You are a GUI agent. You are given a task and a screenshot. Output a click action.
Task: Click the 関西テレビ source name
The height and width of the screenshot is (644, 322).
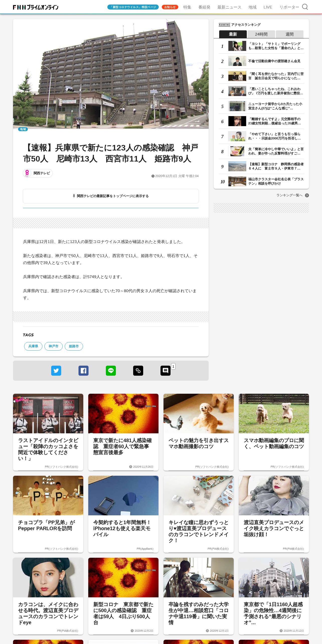(42, 173)
